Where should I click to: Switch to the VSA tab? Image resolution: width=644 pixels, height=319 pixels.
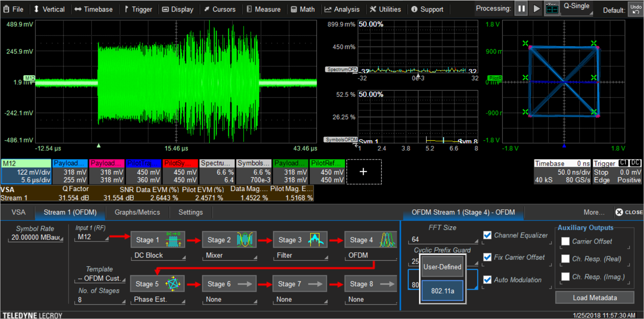[18, 212]
